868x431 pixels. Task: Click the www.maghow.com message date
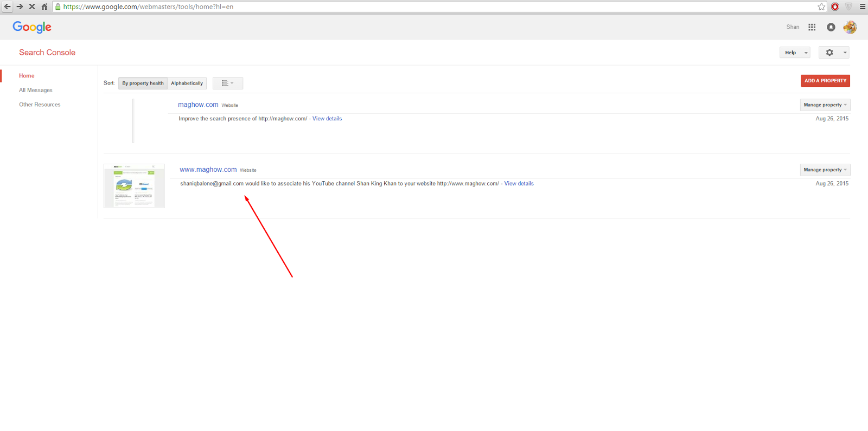[x=832, y=184]
